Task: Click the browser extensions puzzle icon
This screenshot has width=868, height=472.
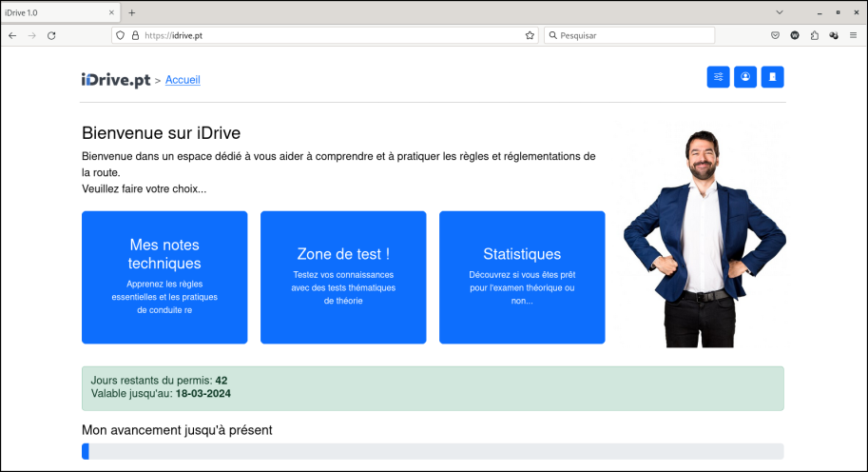Action: [815, 35]
